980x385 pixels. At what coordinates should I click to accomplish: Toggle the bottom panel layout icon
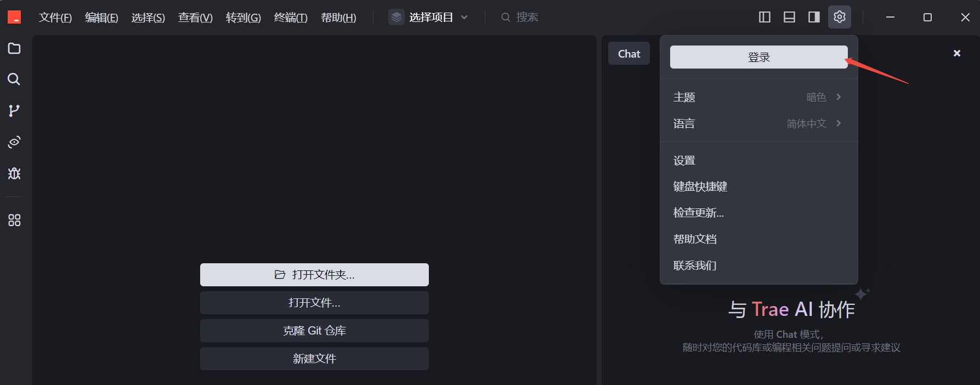(789, 17)
